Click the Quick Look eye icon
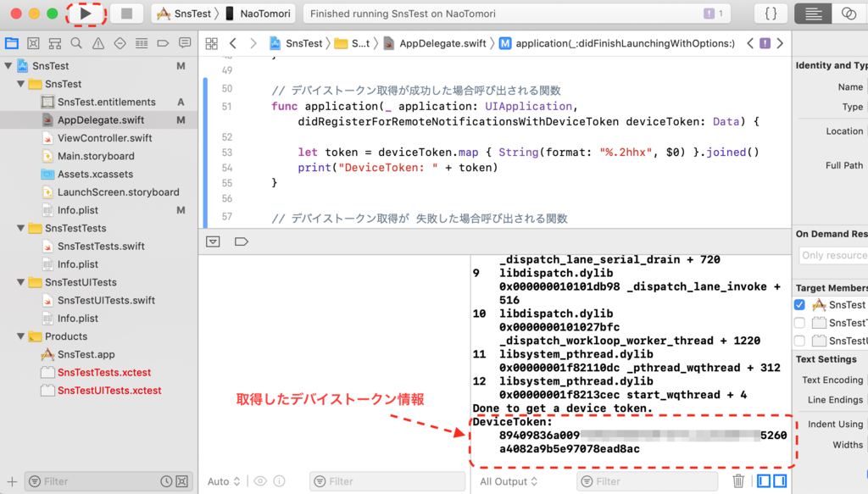 click(260, 481)
